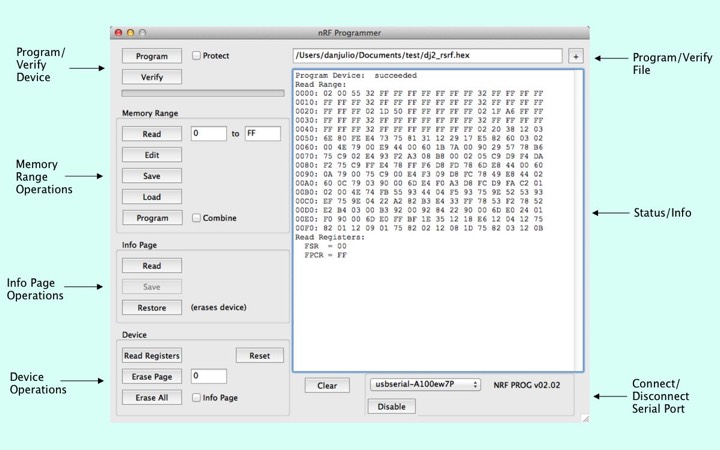This screenshot has width=720, height=450.
Task: Click the Memory Range Save button
Action: click(152, 176)
